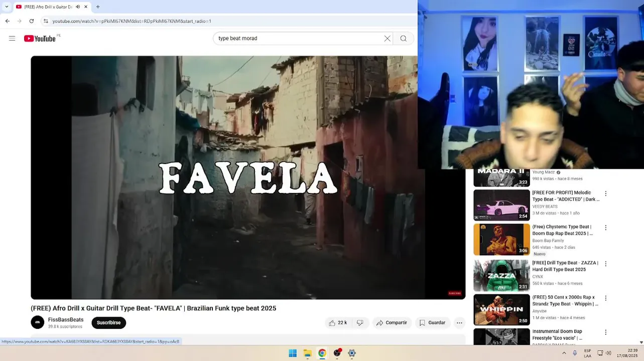Click the 'Young Maoz' channel name
Image resolution: width=644 pixels, height=361 pixels.
tap(543, 172)
